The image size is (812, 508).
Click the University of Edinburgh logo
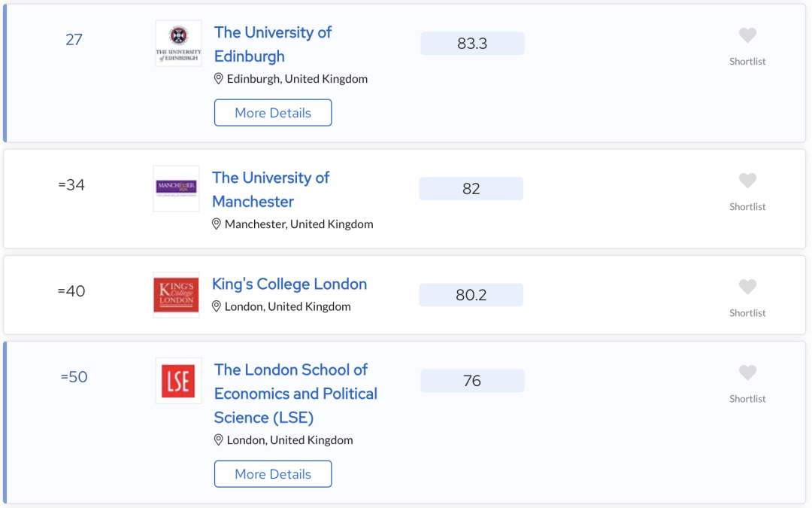point(179,44)
